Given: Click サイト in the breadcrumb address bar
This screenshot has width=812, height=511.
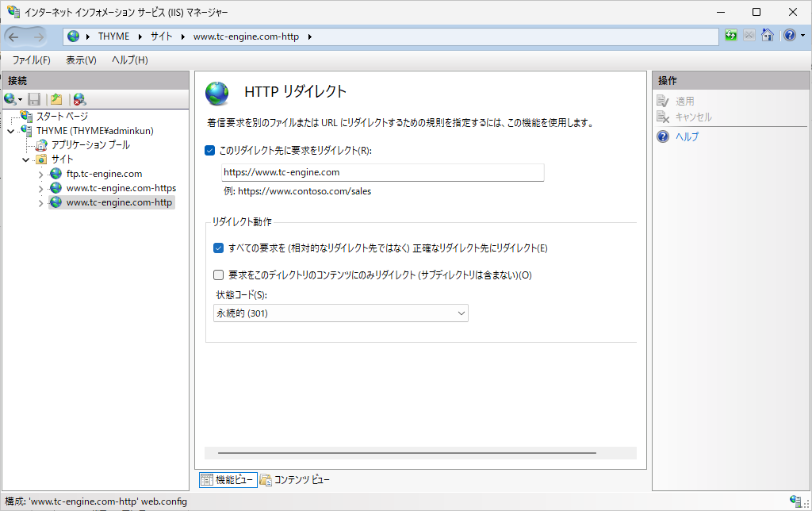Looking at the screenshot, I should point(161,36).
